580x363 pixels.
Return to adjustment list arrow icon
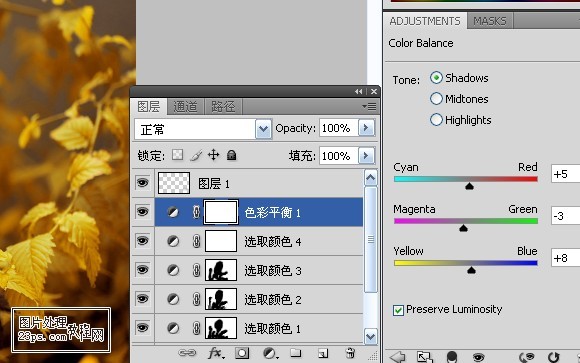point(398,357)
